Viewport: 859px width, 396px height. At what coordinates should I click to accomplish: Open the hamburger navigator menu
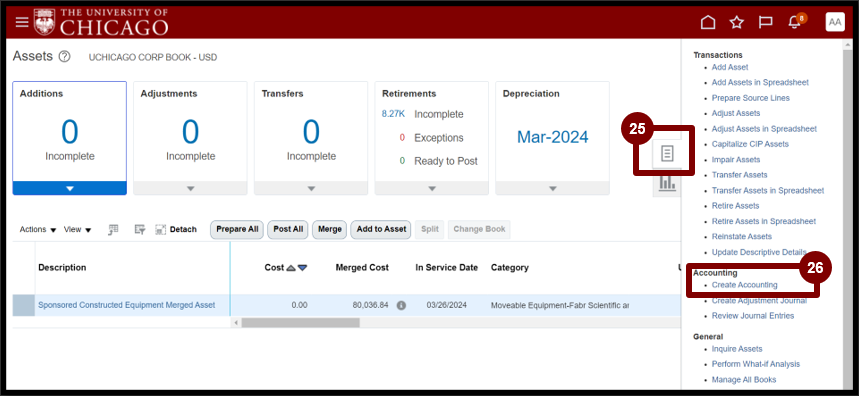pos(21,22)
